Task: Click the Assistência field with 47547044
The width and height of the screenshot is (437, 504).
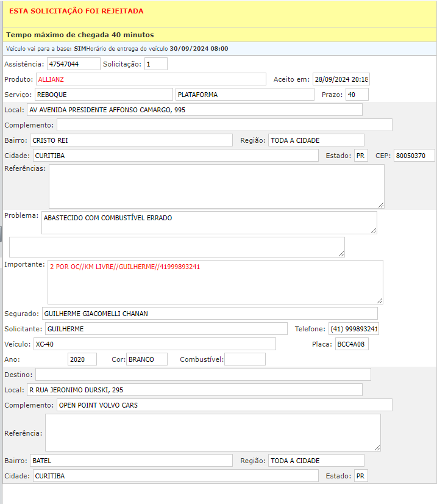Action: (x=74, y=64)
